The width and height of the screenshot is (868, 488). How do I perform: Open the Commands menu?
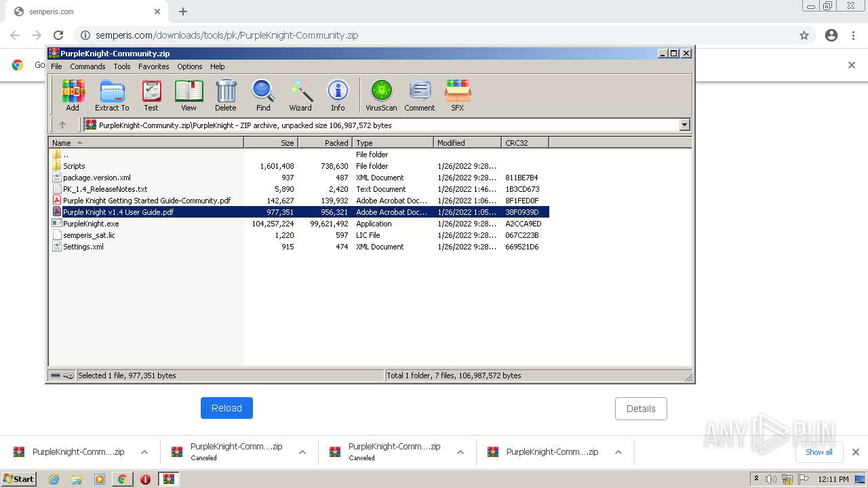tap(87, 66)
